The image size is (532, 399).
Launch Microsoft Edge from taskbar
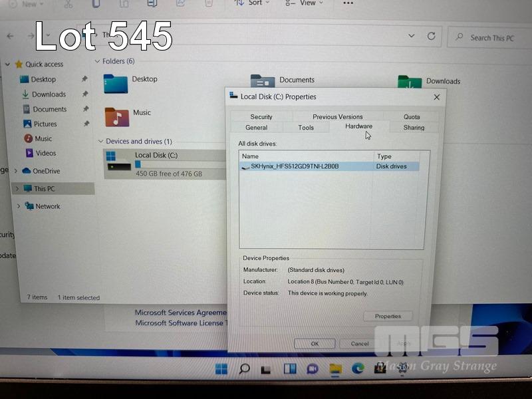358,368
